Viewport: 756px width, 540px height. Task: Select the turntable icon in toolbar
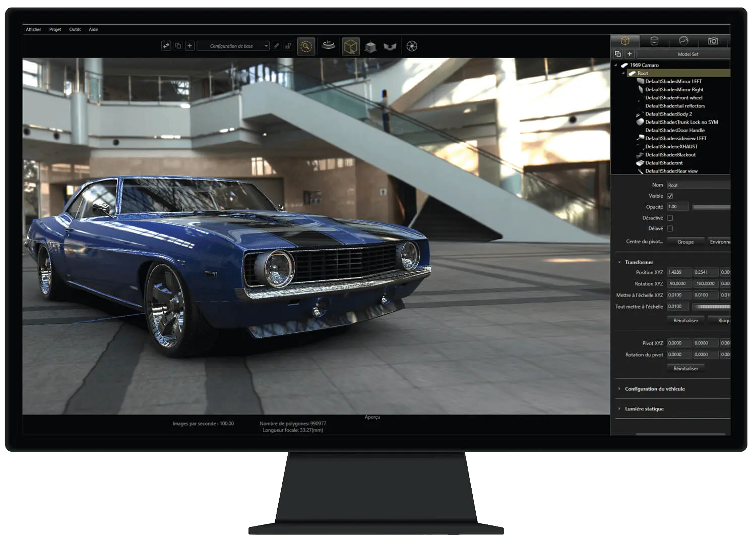click(329, 45)
